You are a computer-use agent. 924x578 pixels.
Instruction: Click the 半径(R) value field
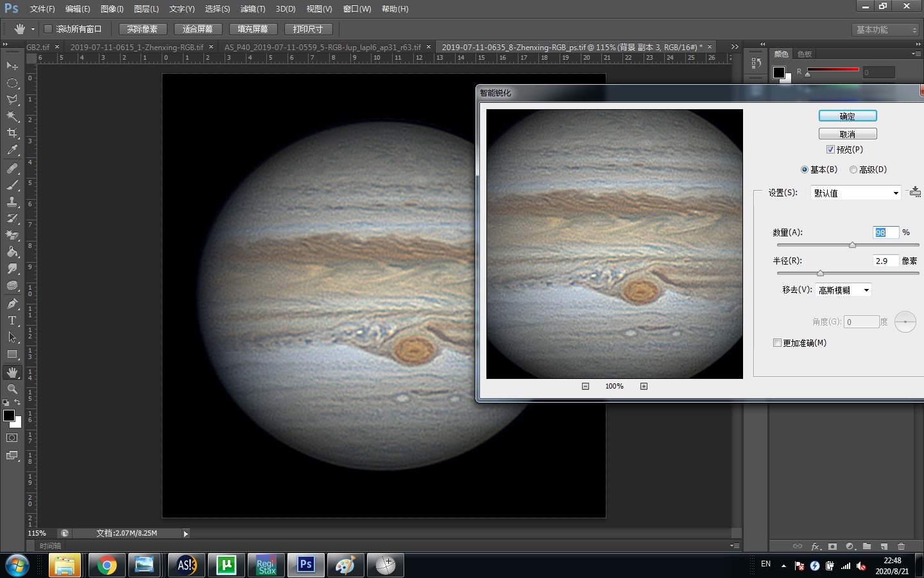886,261
